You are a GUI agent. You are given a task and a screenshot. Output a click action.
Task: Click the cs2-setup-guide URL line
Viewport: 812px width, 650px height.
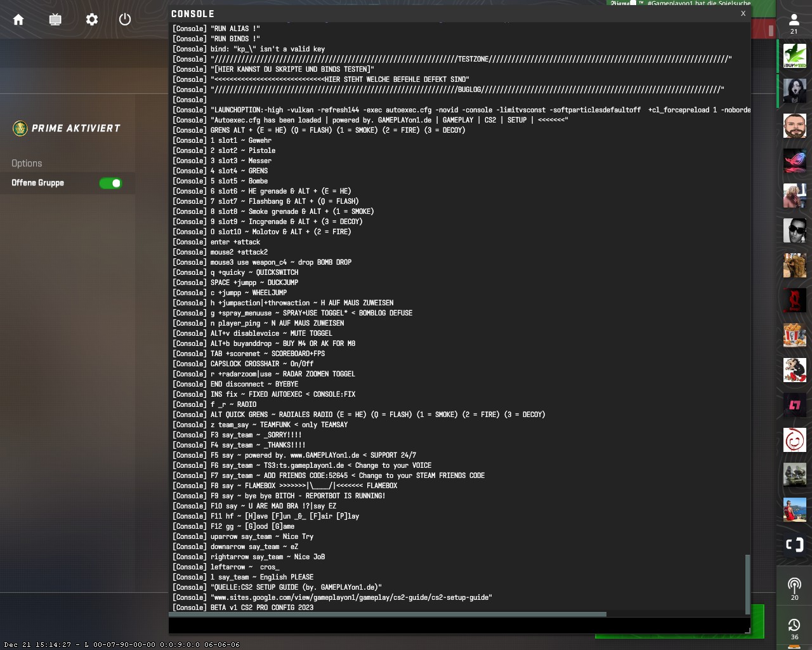click(332, 597)
